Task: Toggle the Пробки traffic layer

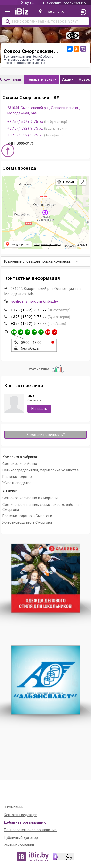Action: pos(65,182)
